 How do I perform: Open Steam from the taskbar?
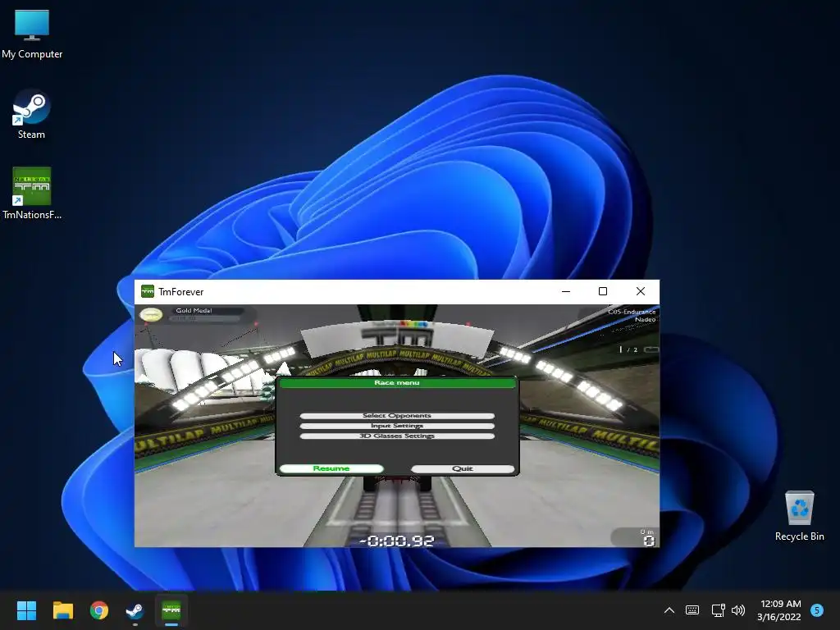coord(135,610)
